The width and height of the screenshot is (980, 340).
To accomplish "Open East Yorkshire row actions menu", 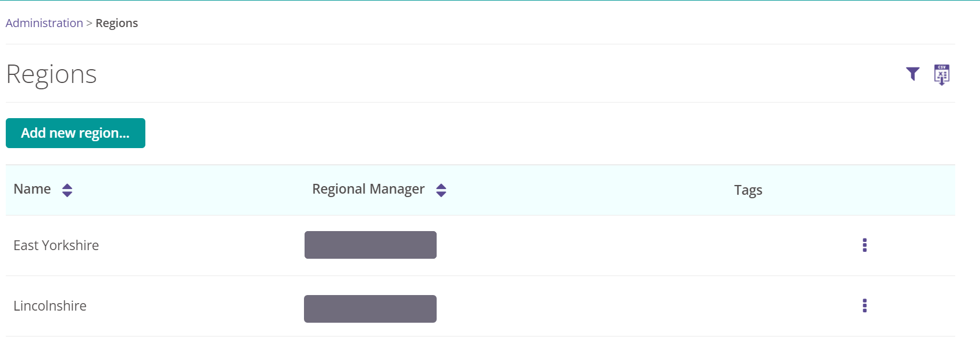I will (x=864, y=245).
